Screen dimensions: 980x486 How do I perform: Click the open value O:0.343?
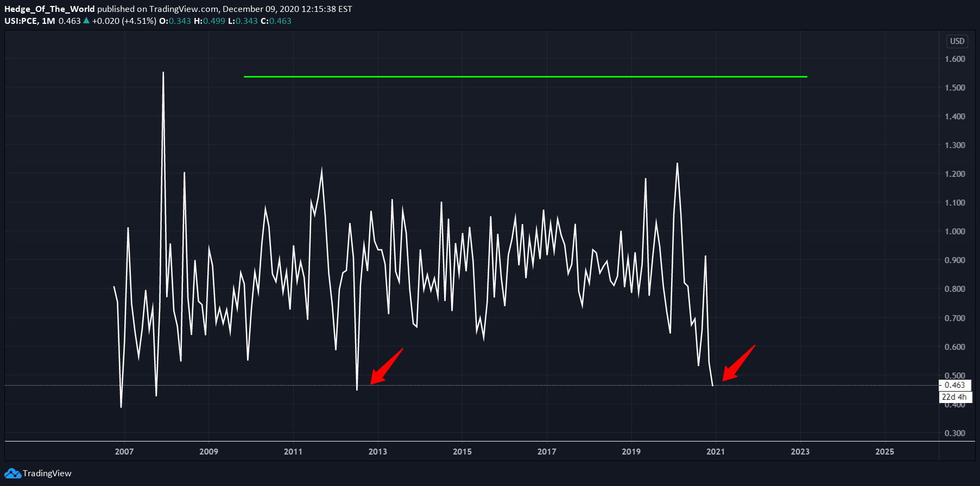175,21
